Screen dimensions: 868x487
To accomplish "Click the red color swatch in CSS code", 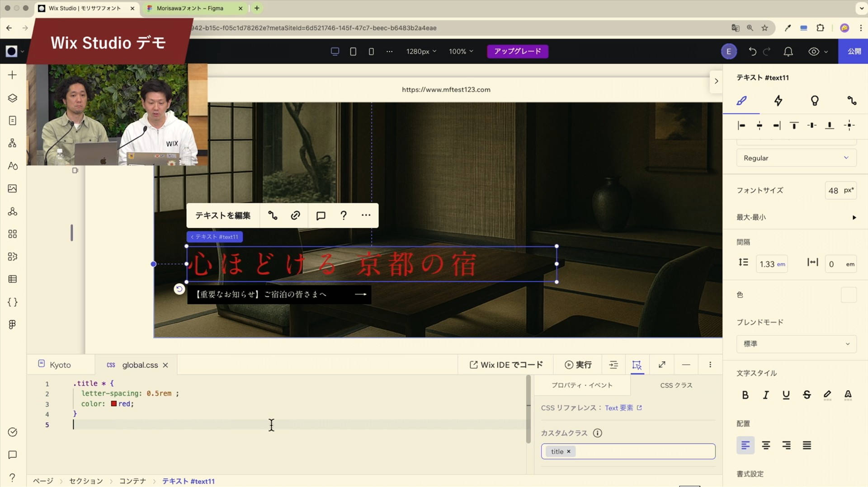I will tap(114, 404).
